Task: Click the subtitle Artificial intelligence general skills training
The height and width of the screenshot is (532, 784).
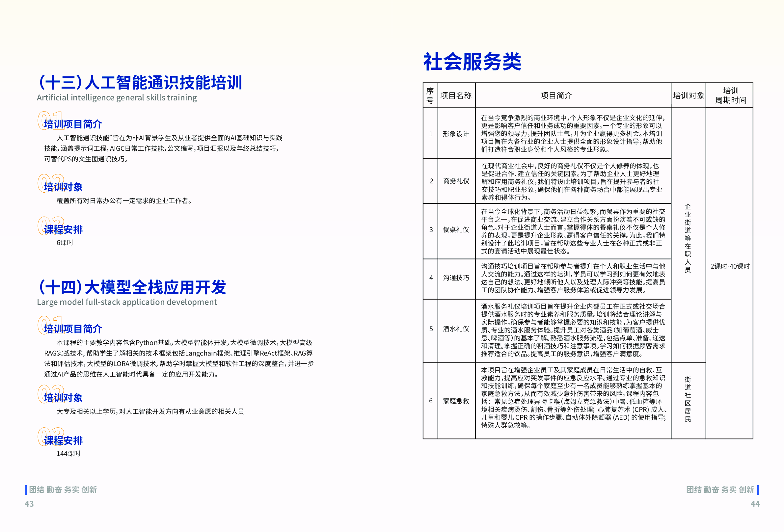Action: [x=117, y=98]
